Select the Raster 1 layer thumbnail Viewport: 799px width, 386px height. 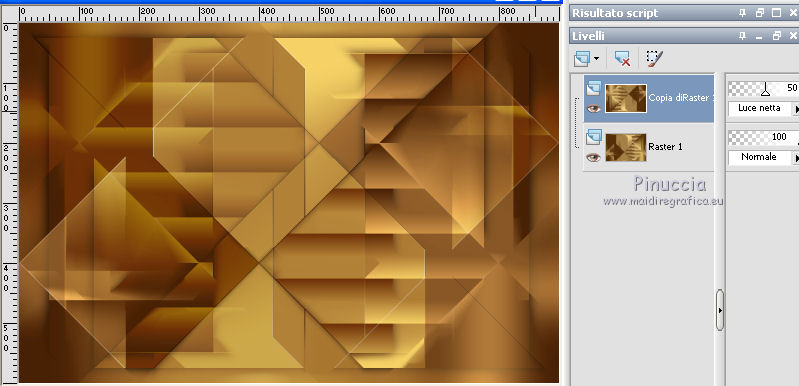tap(626, 147)
